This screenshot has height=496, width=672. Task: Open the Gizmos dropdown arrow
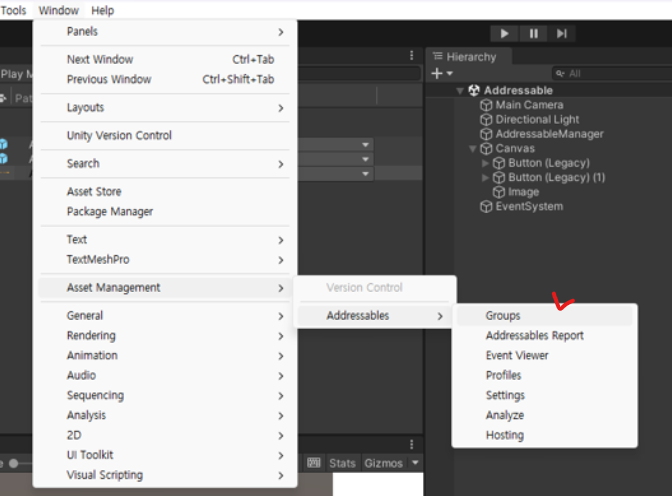click(415, 463)
